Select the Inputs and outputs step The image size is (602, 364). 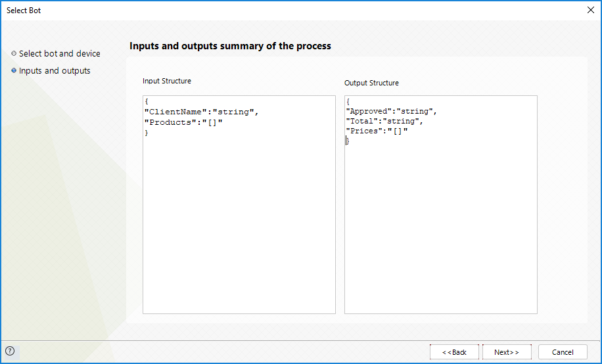pos(55,71)
